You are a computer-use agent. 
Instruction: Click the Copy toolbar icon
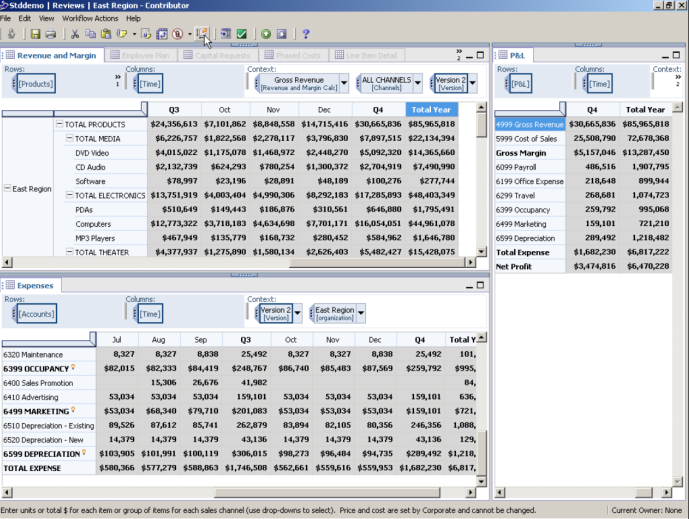(90, 34)
